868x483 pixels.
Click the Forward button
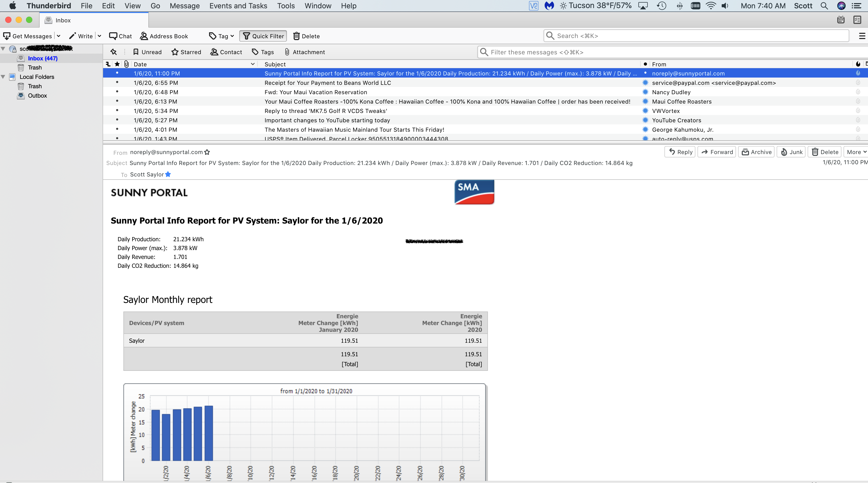point(717,152)
